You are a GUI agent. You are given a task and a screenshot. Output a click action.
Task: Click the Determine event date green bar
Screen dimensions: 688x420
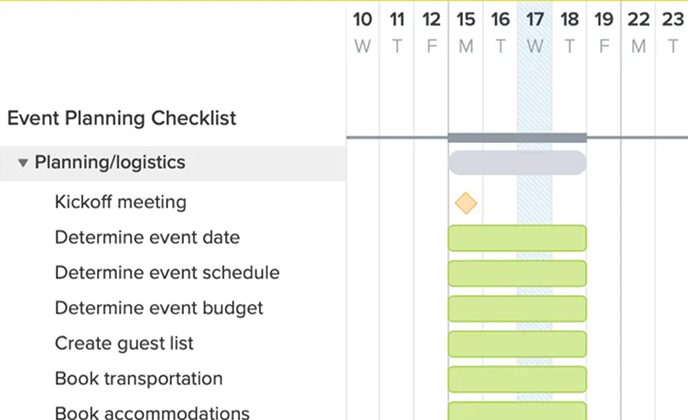coord(517,238)
